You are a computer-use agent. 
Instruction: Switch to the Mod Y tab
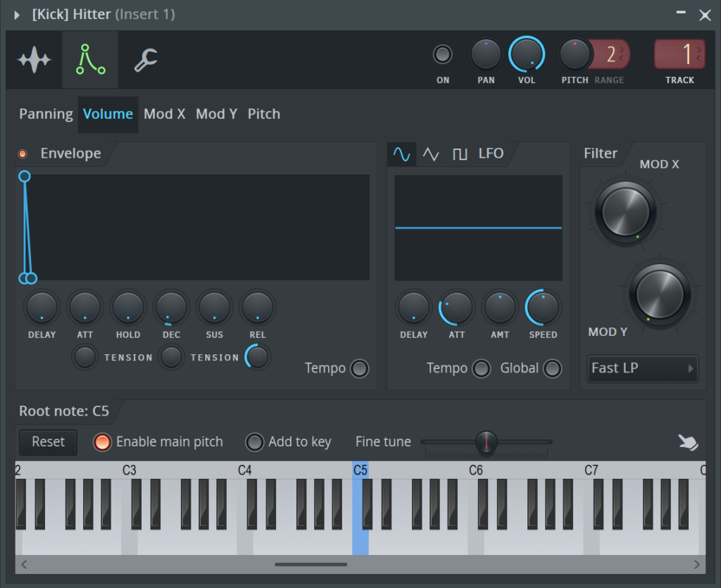point(216,114)
